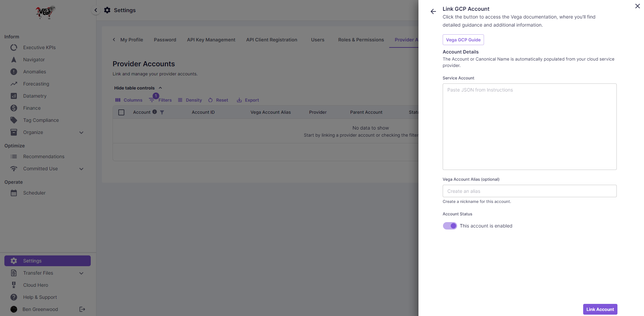
Task: Open the Roles & Permissions tab
Action: pos(361,40)
